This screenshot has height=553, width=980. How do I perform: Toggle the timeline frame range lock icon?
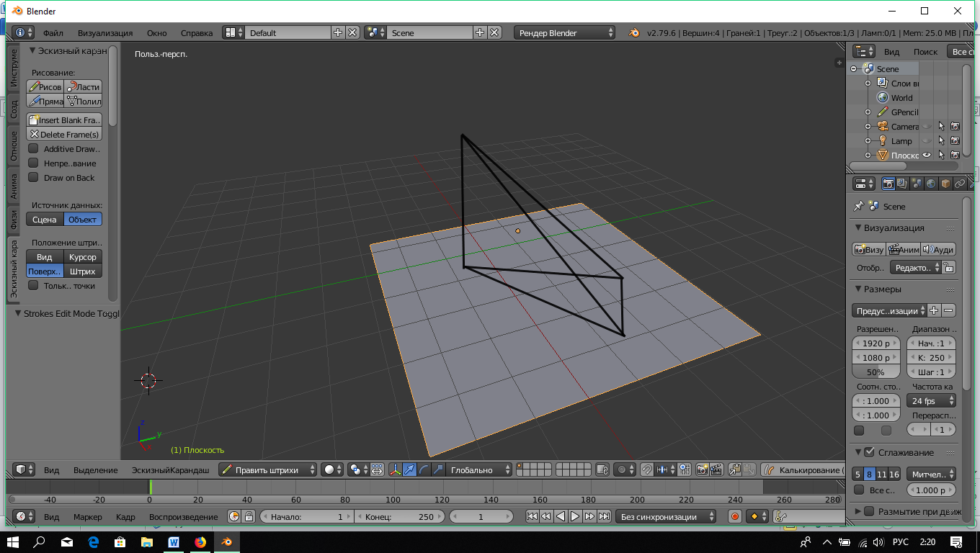point(249,516)
